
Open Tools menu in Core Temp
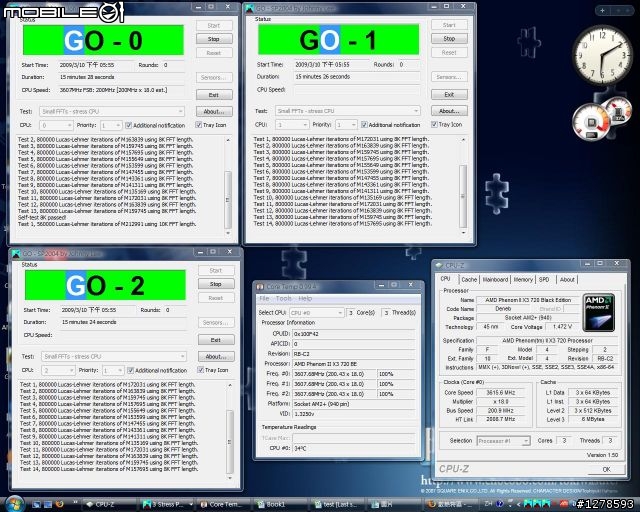283,299
